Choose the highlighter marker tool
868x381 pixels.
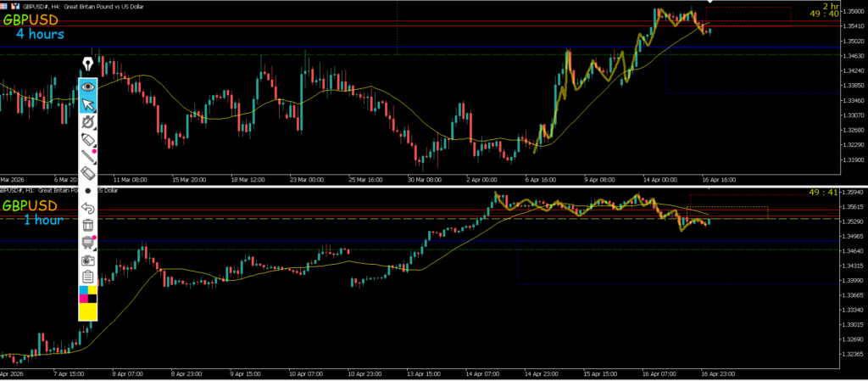[x=87, y=139]
